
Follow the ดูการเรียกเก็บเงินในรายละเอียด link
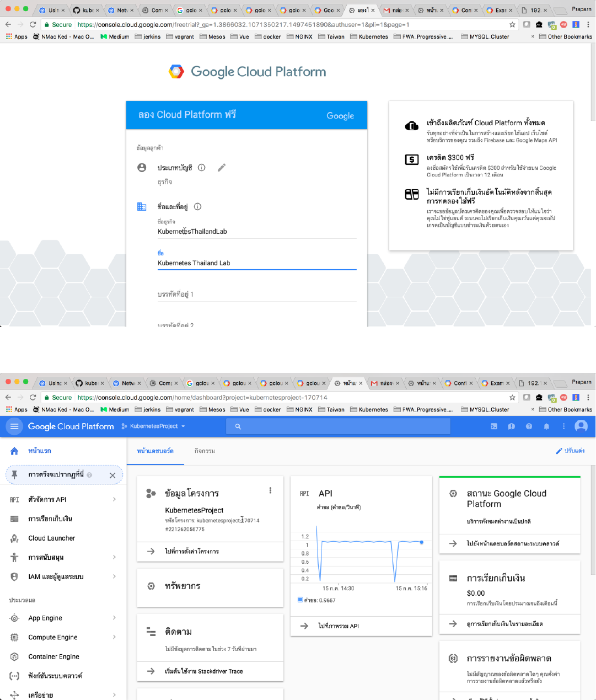510,624
